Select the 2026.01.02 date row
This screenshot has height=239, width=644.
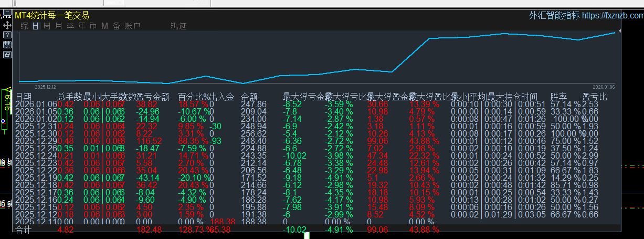coord(36,119)
